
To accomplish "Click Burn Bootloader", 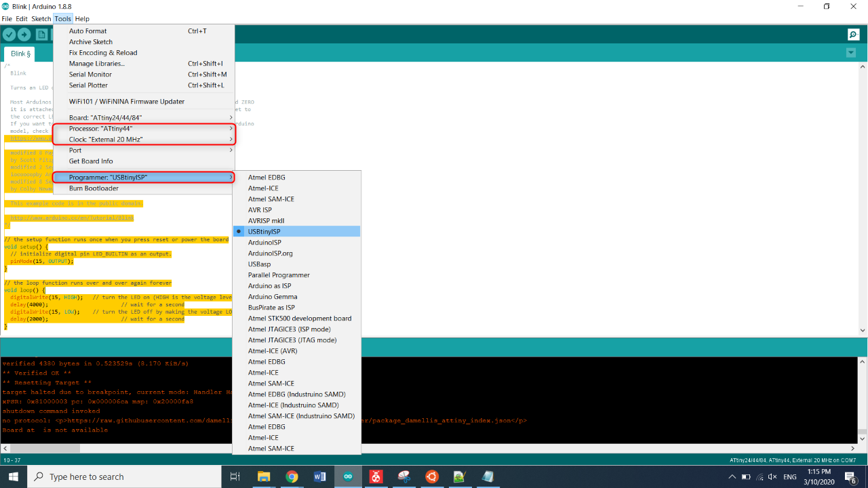I will (x=144, y=188).
